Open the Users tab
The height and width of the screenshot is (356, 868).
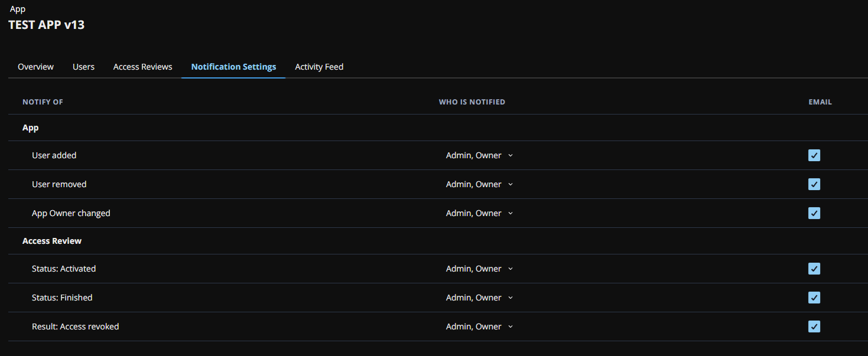(x=83, y=67)
